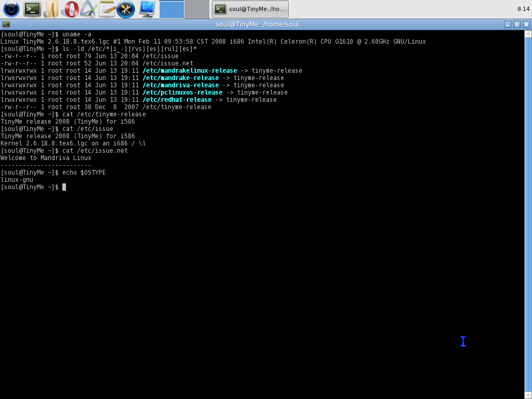Close the terminal window
This screenshot has width=532, height=399.
click(526, 24)
